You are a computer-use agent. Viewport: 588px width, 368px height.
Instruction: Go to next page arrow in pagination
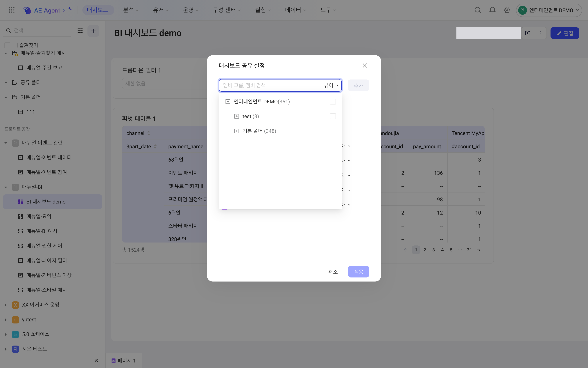479,250
